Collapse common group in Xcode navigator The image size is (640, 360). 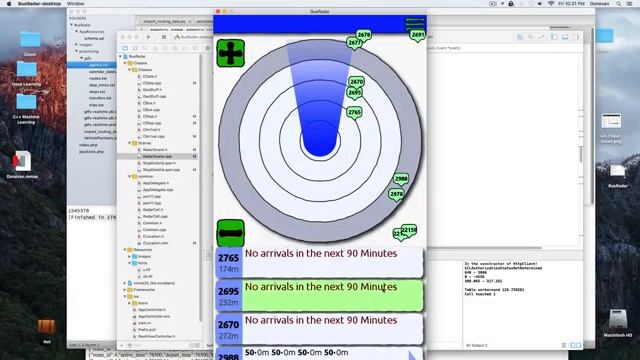(x=130, y=177)
